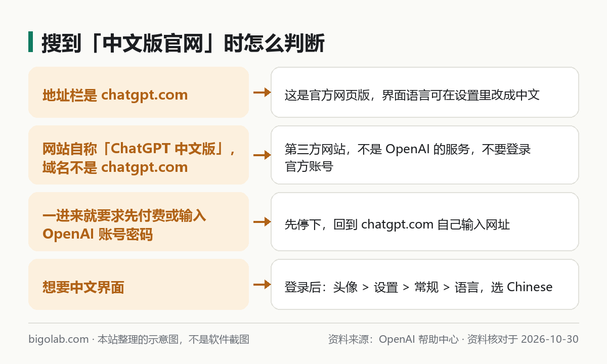The image size is (607, 364).
Task: Click the text 先停下，回到 chatgpt.com 自己输入网址
Action: click(397, 224)
